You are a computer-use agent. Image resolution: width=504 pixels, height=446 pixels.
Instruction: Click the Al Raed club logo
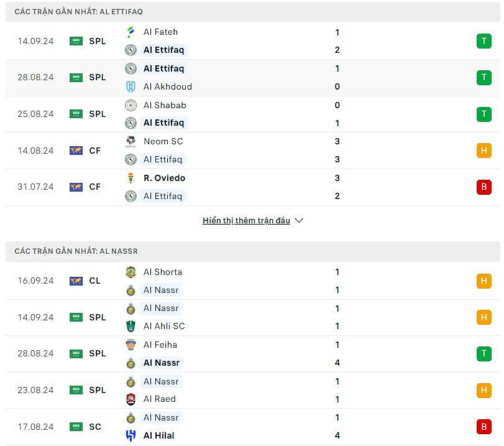point(131,399)
